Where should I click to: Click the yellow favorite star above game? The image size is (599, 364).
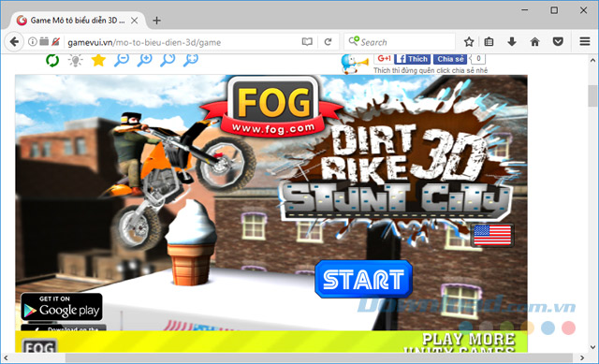pos(98,60)
